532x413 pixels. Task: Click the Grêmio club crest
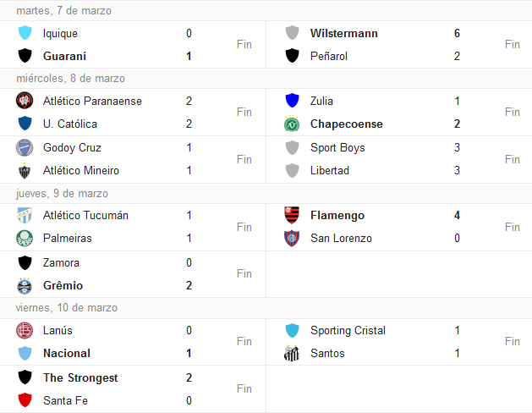[25, 286]
